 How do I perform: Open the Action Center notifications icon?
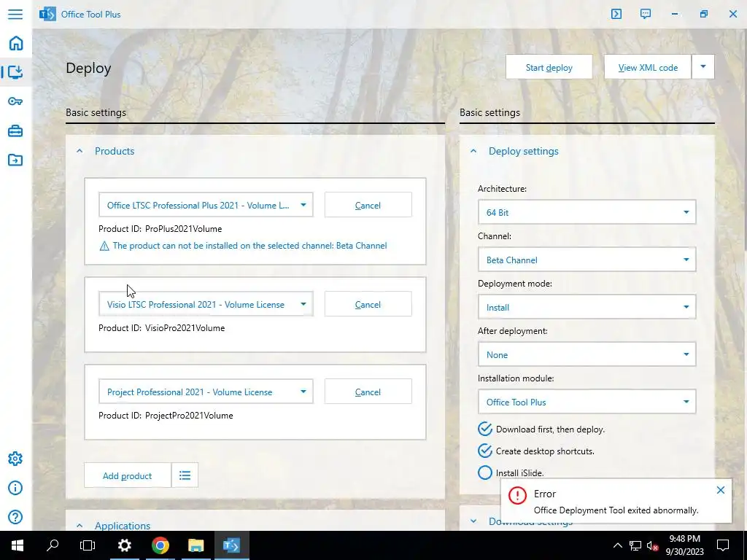click(723, 545)
